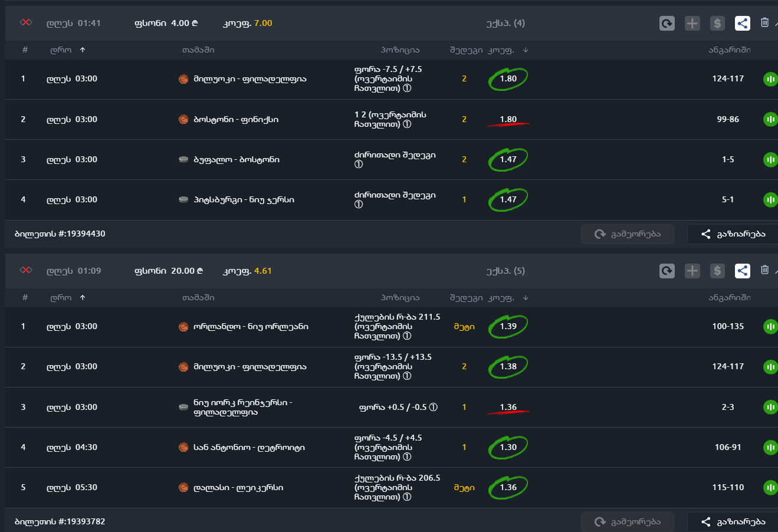The width and height of the screenshot is (778, 532).
Task: Sort by კოეფ. column in the 01:09 ticket
Action: coord(526,298)
